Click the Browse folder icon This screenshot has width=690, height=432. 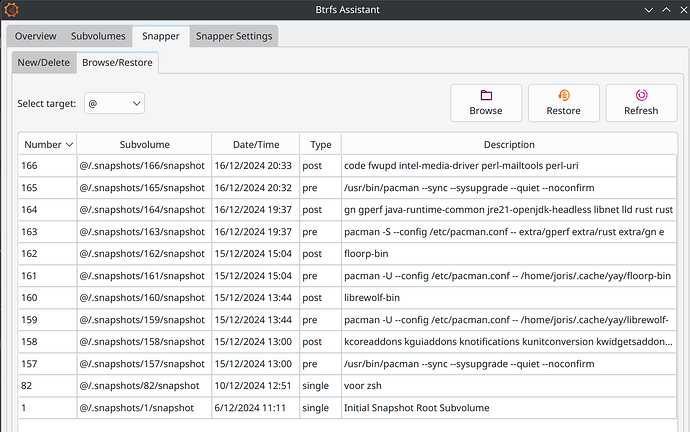(486, 95)
